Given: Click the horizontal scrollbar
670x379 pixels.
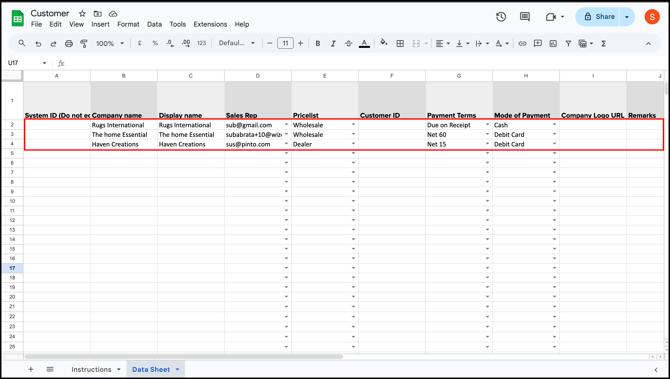Looking at the screenshot, I should (184, 356).
